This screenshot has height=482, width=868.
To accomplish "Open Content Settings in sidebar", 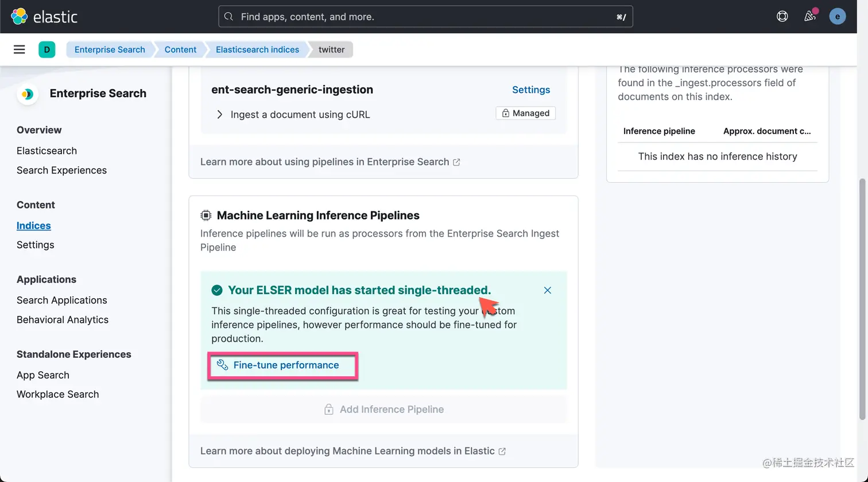I will [35, 245].
